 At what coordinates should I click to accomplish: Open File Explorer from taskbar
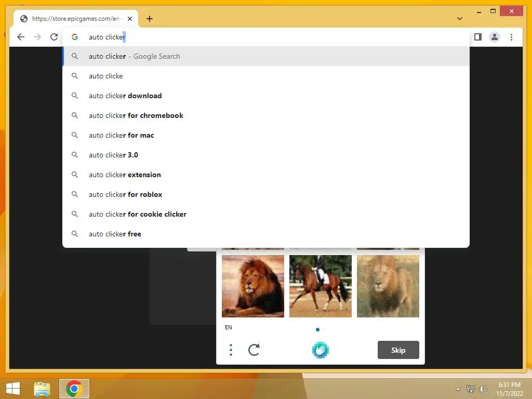[x=42, y=389]
